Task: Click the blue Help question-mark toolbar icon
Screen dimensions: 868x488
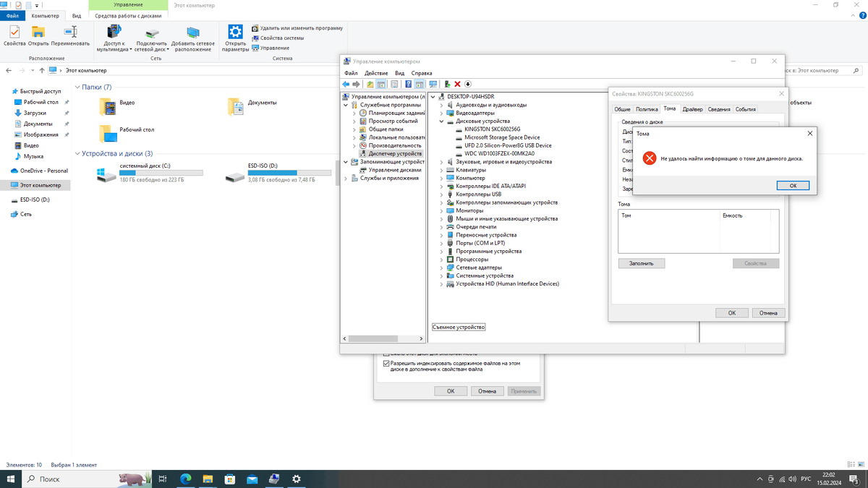Action: coord(409,84)
